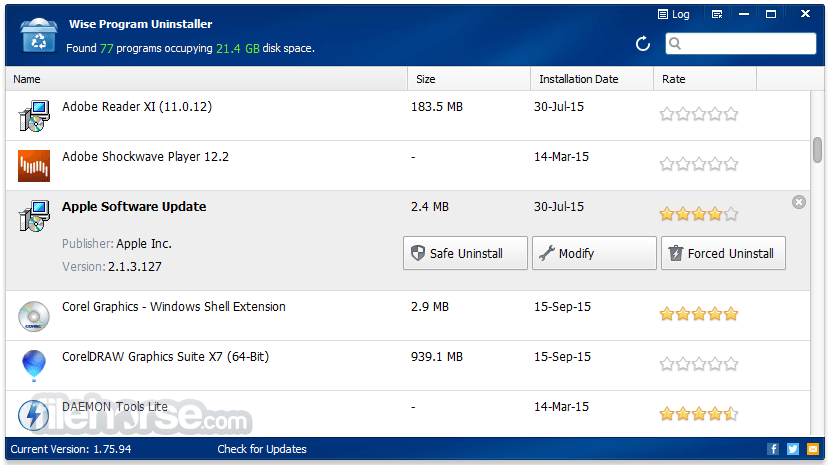This screenshot has height=465, width=829.
Task: Sort programs by Name column
Action: 206,79
